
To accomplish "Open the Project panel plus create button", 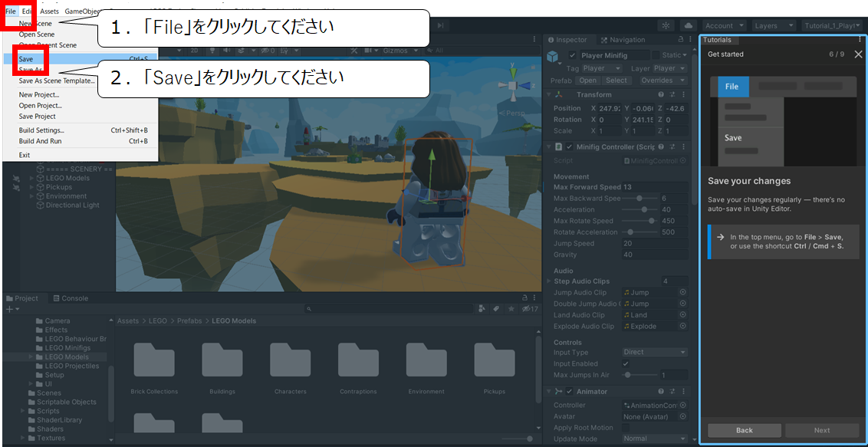I will (12, 309).
